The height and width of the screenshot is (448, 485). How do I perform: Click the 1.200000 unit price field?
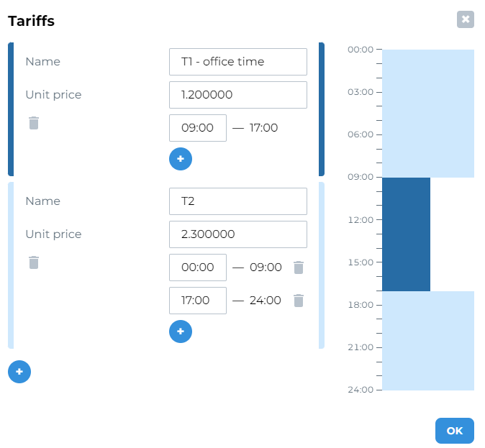[238, 95]
